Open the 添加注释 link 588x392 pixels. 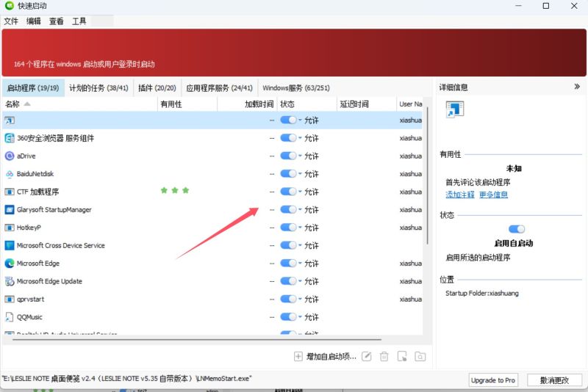(x=460, y=195)
